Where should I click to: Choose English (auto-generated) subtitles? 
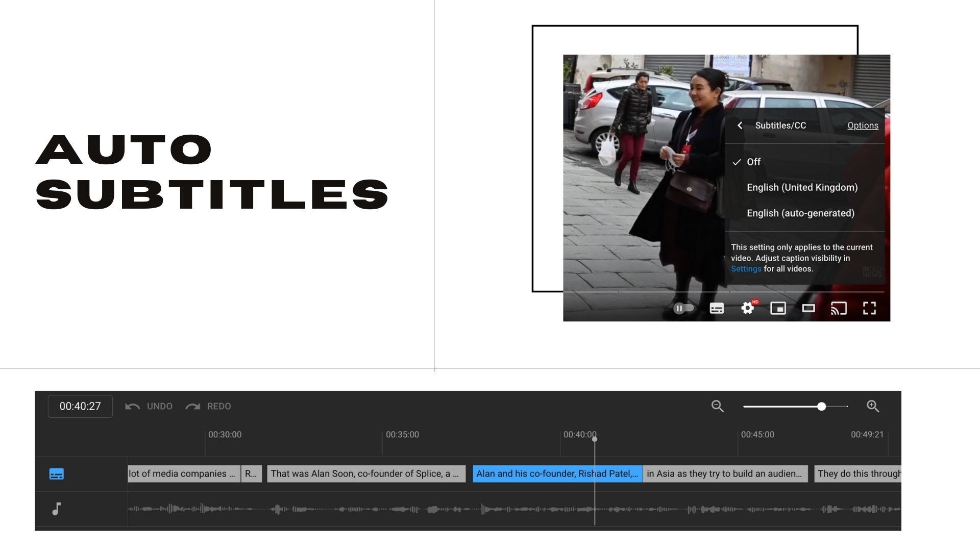click(x=800, y=213)
